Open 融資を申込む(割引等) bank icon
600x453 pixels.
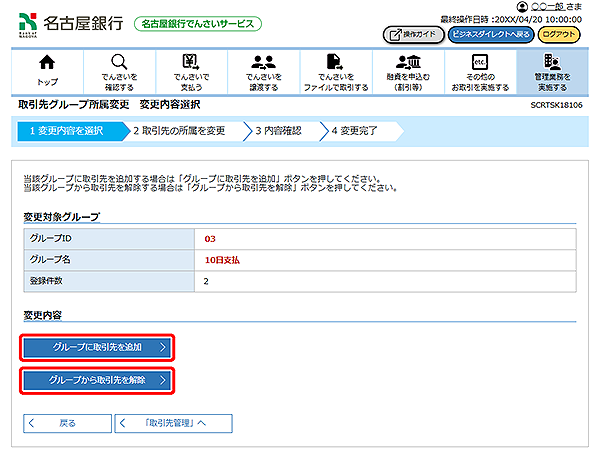coord(407,63)
